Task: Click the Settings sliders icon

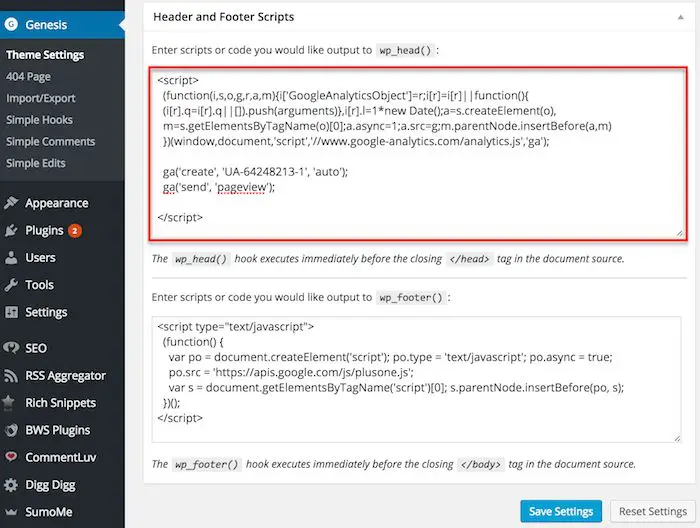Action: point(11,312)
